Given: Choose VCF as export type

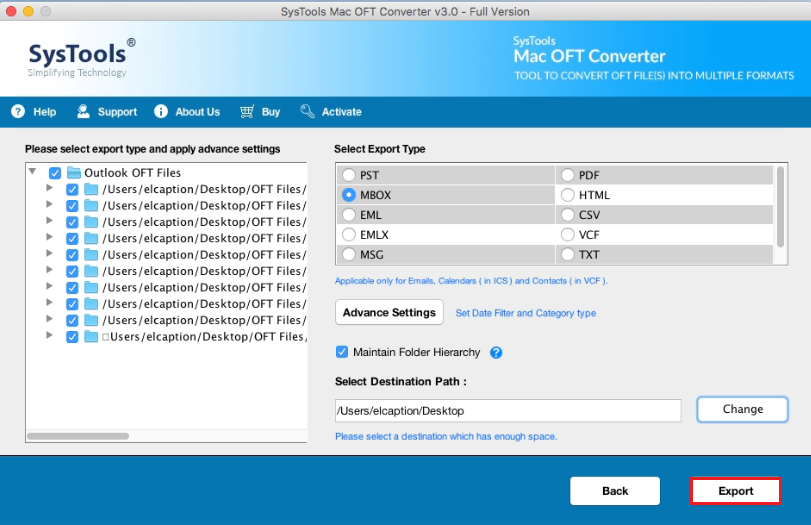Looking at the screenshot, I should click(x=568, y=235).
